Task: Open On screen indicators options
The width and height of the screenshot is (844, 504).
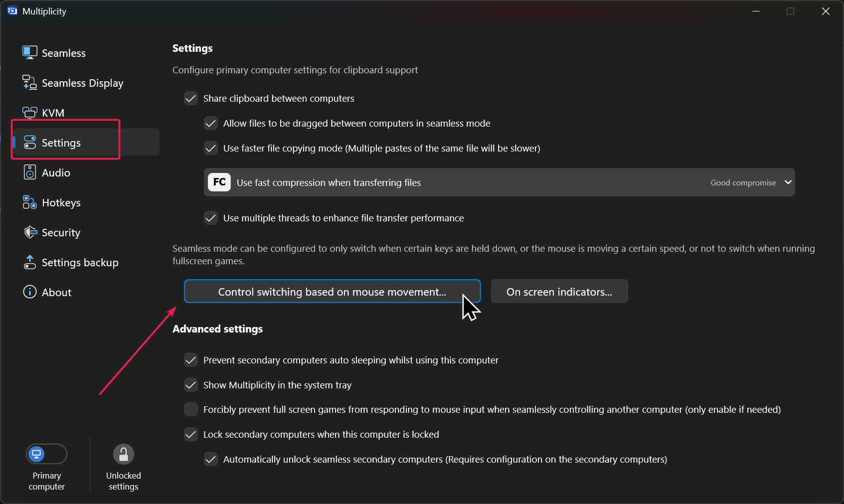Action: pos(559,292)
